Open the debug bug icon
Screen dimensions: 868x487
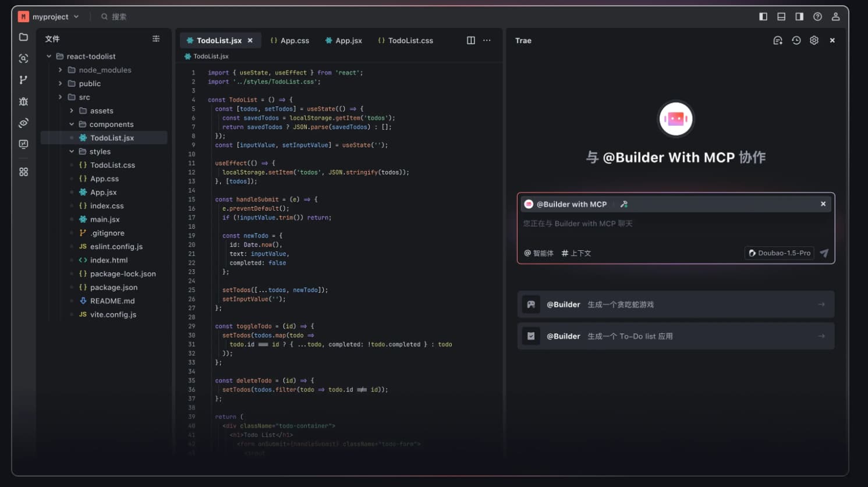(23, 101)
